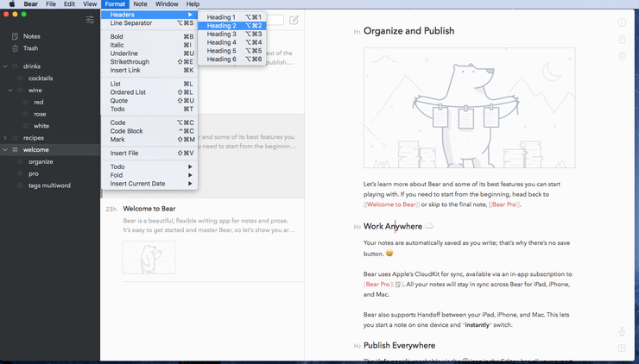Open the Fold submenu

pos(117,175)
